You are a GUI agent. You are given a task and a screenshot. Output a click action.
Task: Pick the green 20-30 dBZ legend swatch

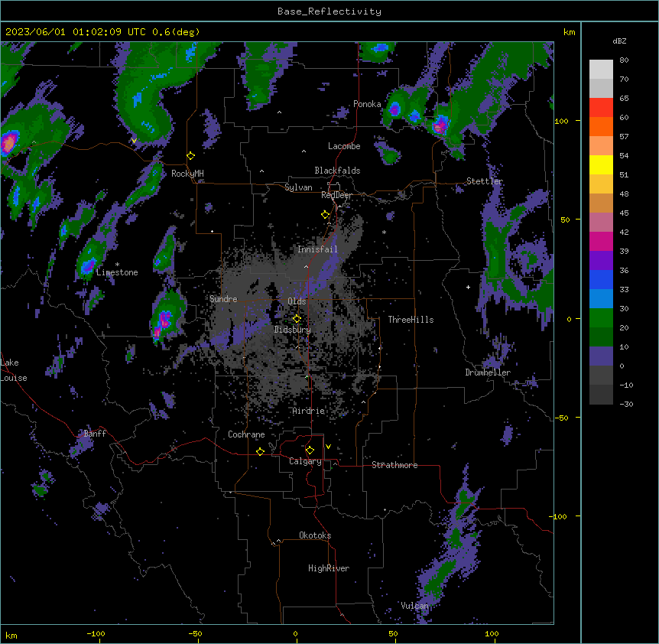[601, 318]
